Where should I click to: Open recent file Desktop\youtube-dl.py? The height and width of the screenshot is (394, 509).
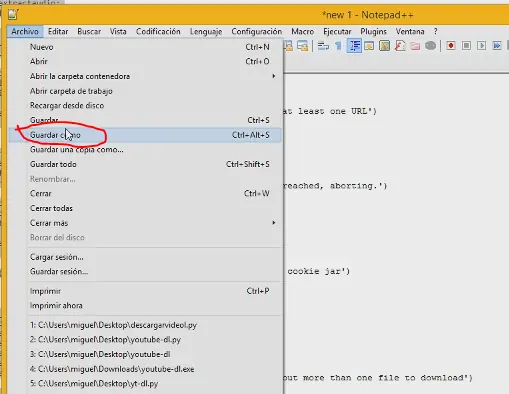coord(145,340)
